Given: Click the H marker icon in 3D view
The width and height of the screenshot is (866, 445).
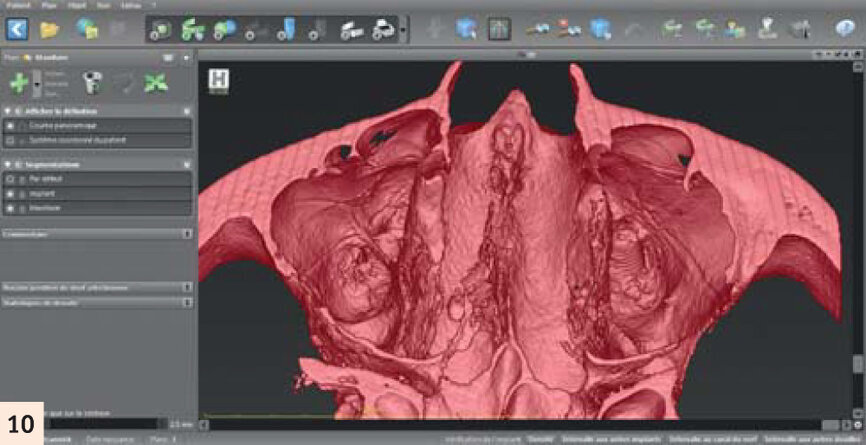Looking at the screenshot, I should 219,81.
